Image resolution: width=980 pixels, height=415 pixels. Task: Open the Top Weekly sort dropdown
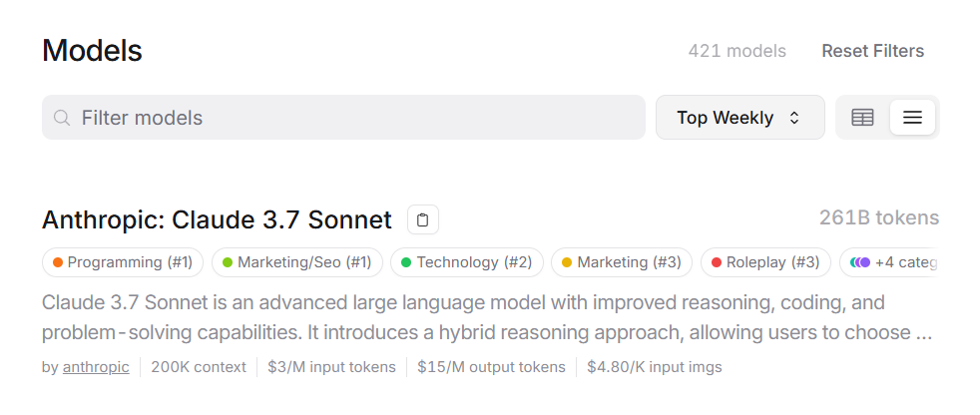click(x=740, y=118)
